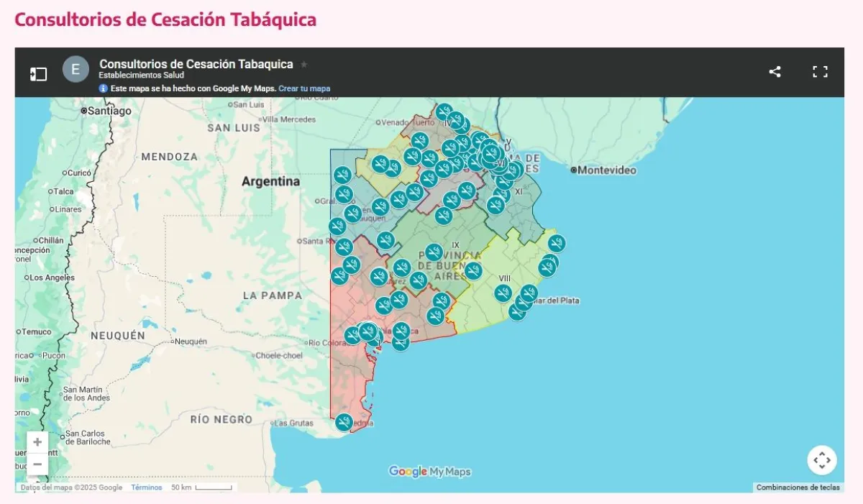Click the map scale bar showing 50 km
863x504 pixels.
tap(201, 487)
